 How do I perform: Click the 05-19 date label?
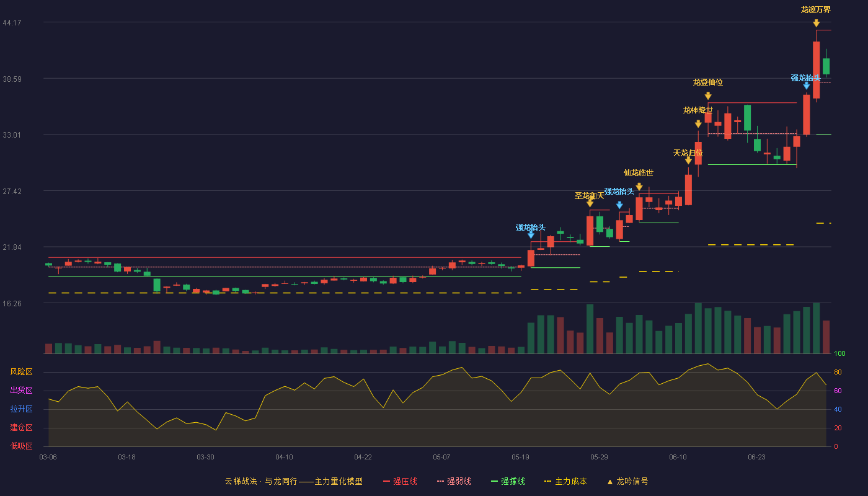point(520,457)
